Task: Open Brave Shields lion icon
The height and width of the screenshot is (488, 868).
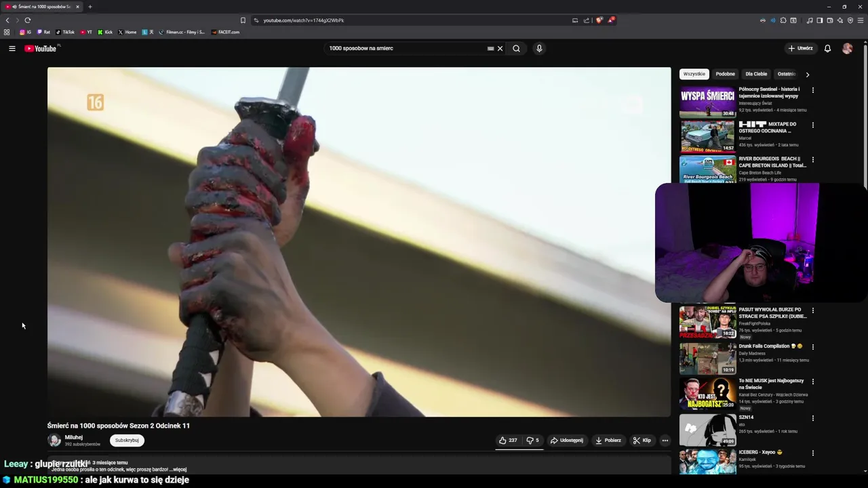Action: pyautogui.click(x=599, y=20)
